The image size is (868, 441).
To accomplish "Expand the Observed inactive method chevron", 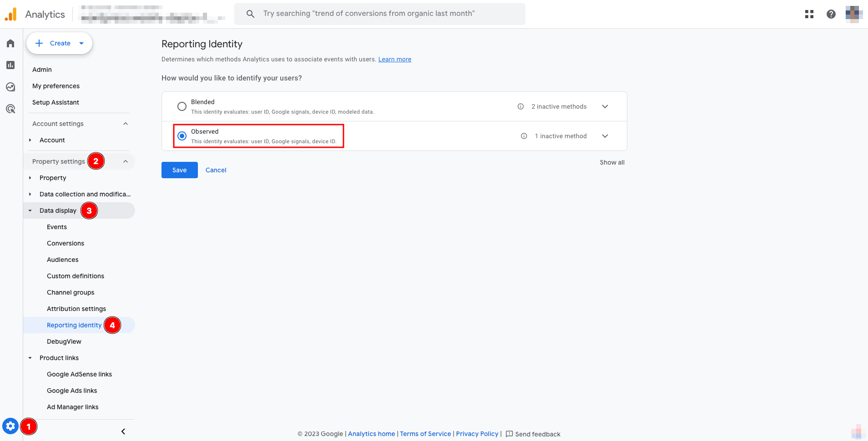I will [x=605, y=136].
